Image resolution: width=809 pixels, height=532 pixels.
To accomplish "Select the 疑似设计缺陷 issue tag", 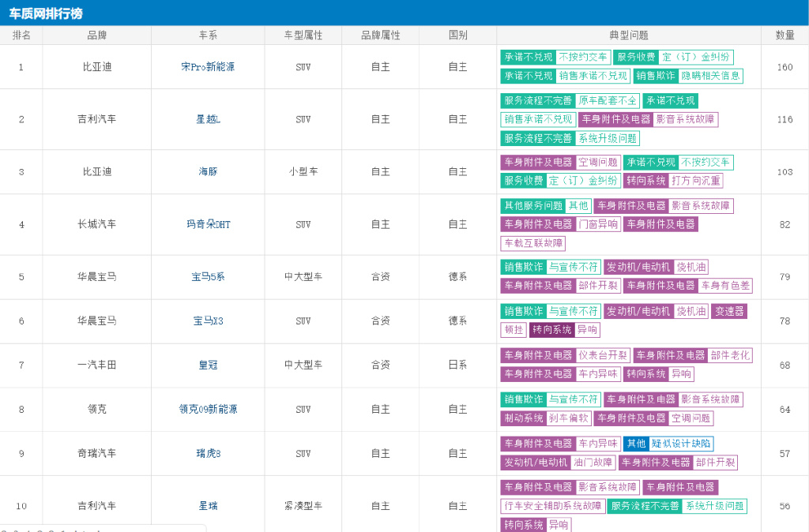I will point(680,444).
